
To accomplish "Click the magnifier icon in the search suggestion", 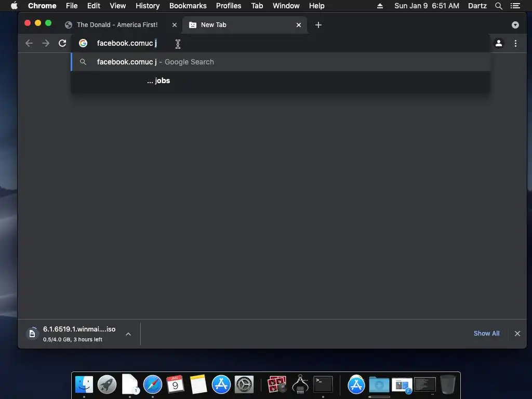I will coord(83,62).
